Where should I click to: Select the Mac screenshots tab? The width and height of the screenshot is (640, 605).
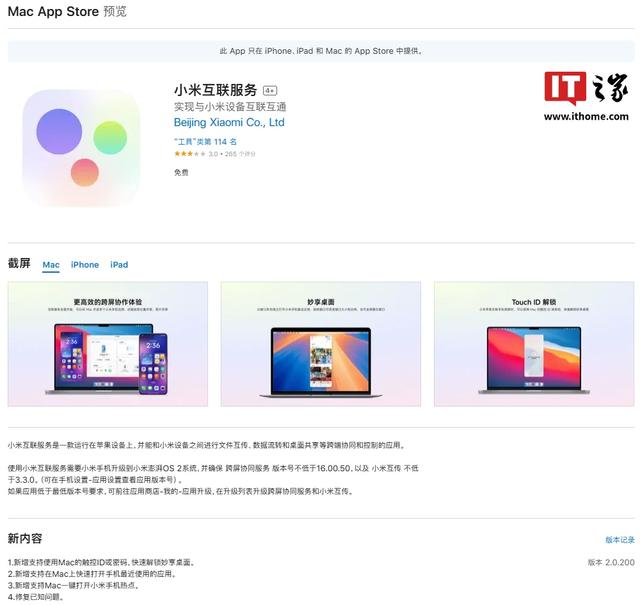51,265
